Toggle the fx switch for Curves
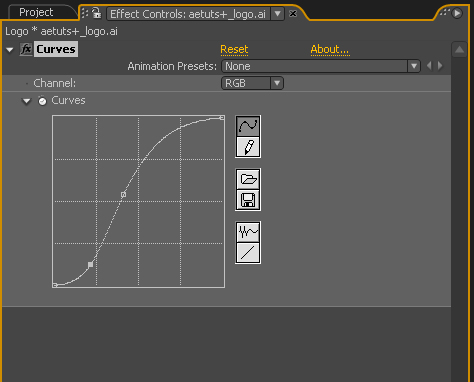Image resolution: width=474 pixels, height=382 pixels. [x=26, y=49]
